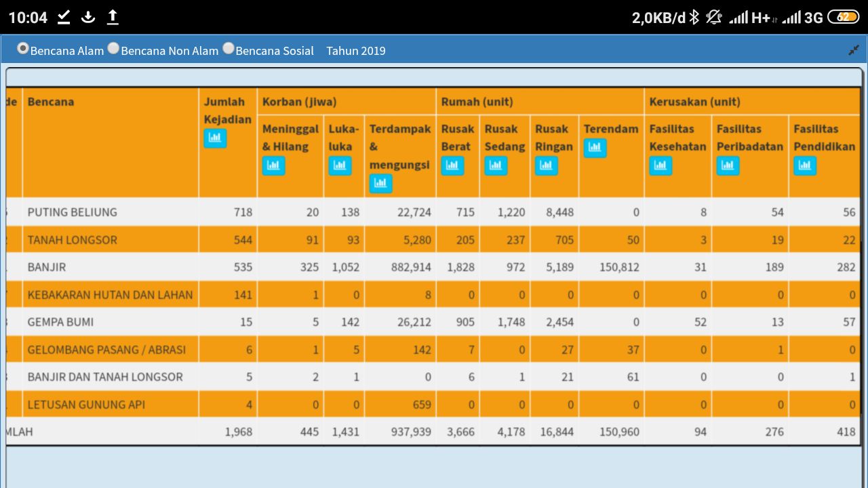This screenshot has width=868, height=488.
Task: Click Tanah Longsor deaths value 91
Action: click(312, 240)
